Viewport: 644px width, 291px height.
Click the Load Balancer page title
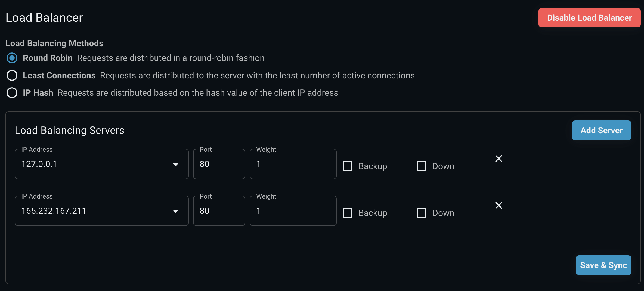point(44,17)
